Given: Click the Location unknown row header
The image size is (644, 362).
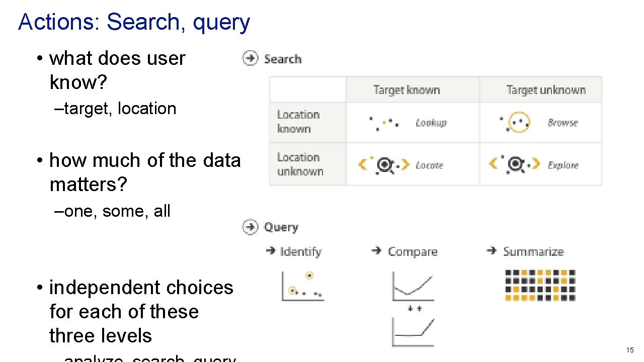Looking at the screenshot, I should [x=300, y=164].
